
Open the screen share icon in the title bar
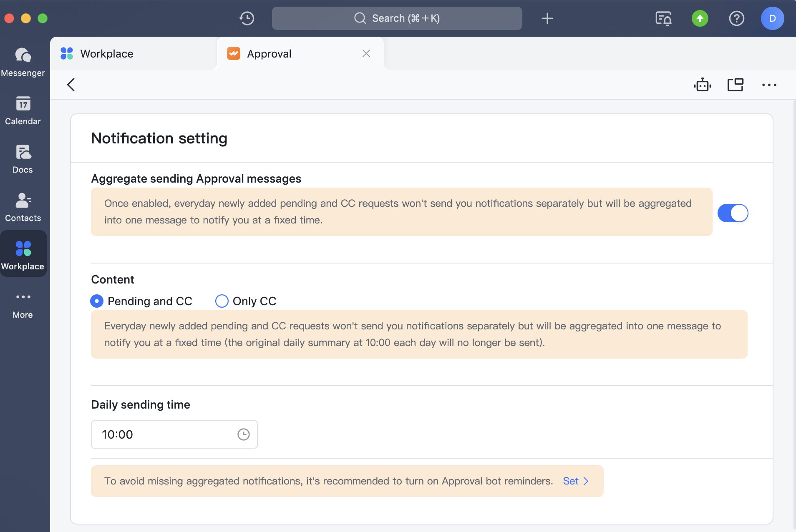click(663, 18)
